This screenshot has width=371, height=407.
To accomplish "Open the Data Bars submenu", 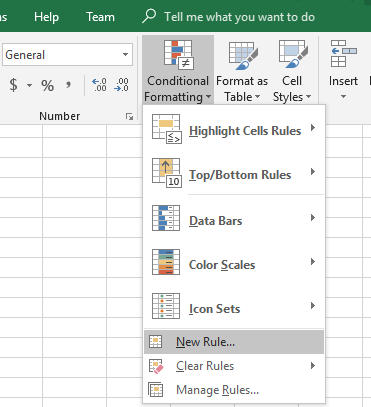I will point(234,219).
